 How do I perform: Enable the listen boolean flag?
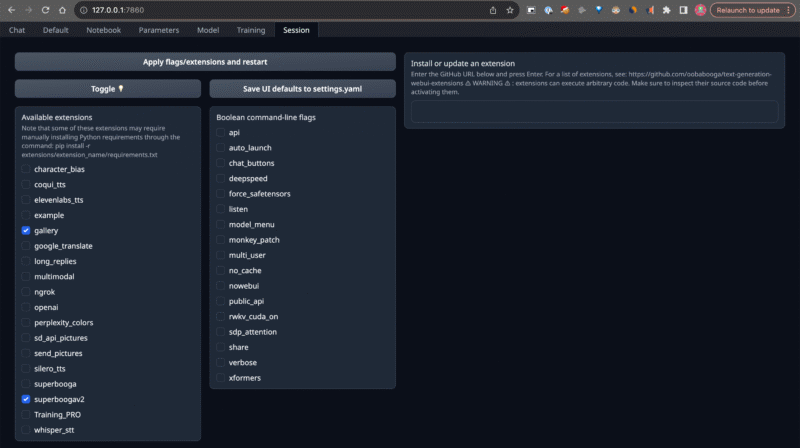pyautogui.click(x=221, y=209)
